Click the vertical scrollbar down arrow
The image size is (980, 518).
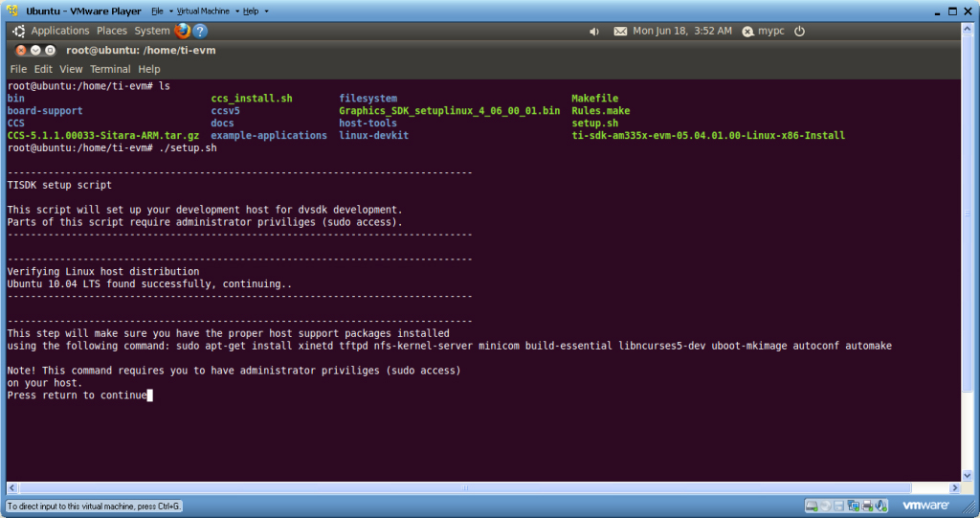pyautogui.click(x=967, y=476)
